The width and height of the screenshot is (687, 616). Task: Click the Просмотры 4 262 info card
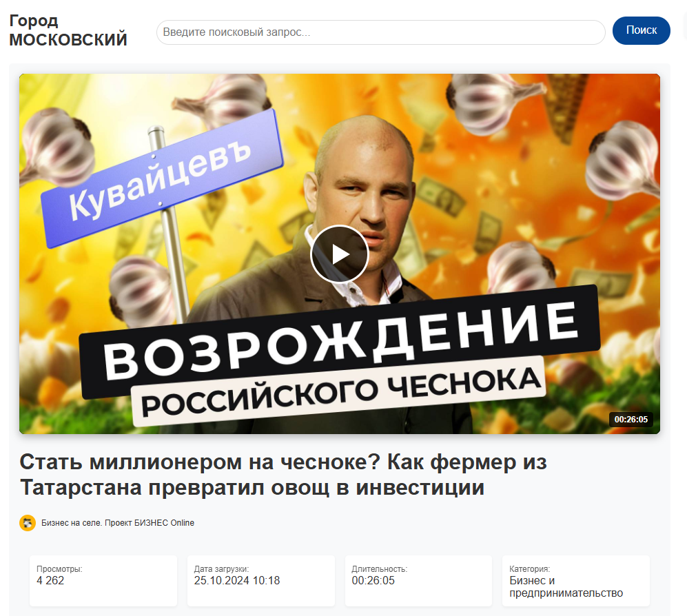(x=103, y=580)
